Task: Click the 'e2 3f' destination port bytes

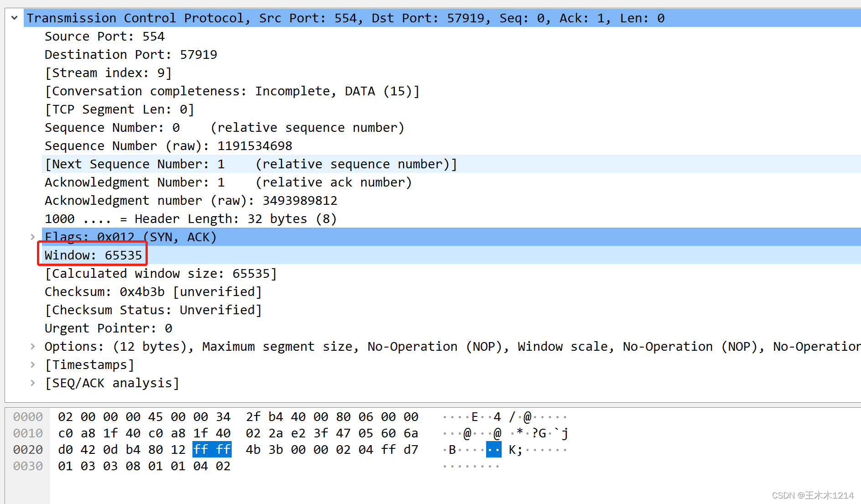Action: pos(310,433)
